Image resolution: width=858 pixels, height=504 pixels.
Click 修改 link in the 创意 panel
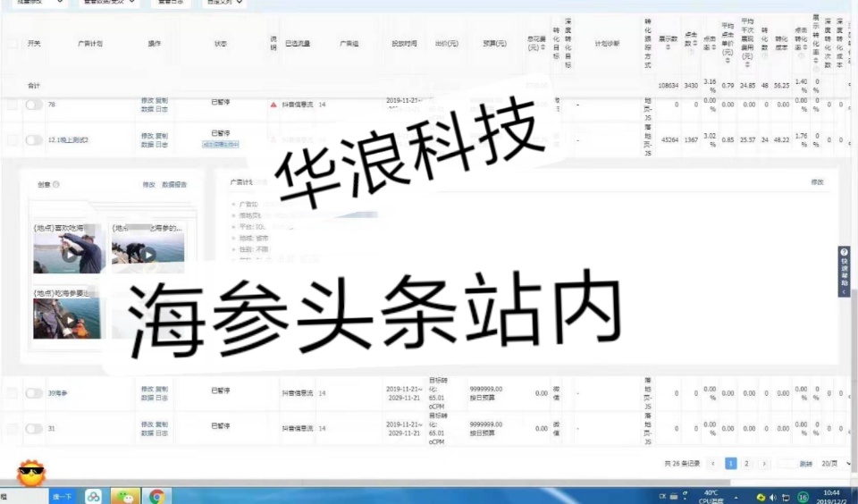(x=149, y=184)
